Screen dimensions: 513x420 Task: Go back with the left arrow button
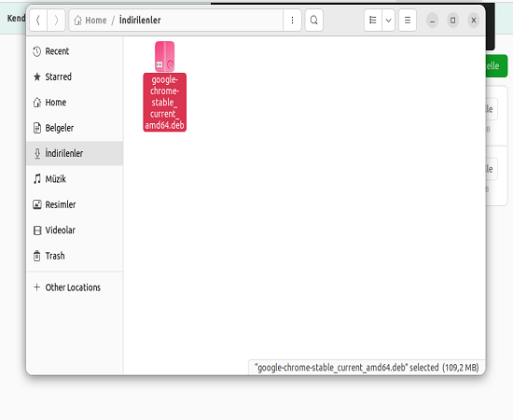pyautogui.click(x=38, y=21)
